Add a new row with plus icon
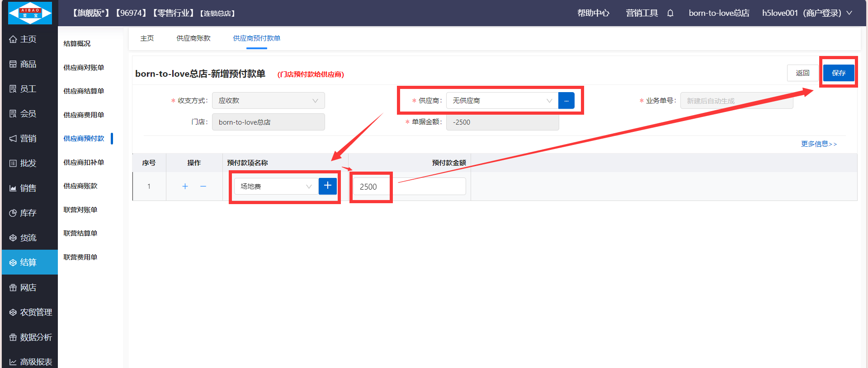The image size is (868, 368). coord(185,186)
